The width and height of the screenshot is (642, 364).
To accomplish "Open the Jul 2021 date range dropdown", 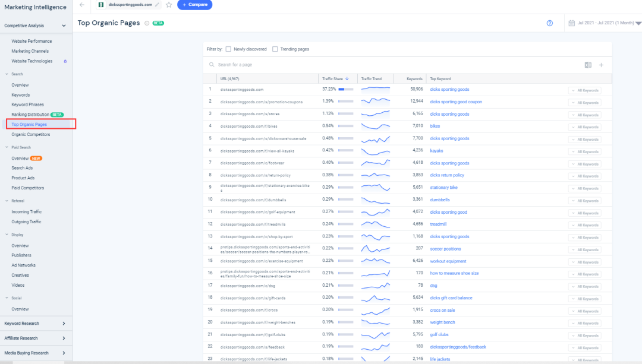I will coord(606,23).
